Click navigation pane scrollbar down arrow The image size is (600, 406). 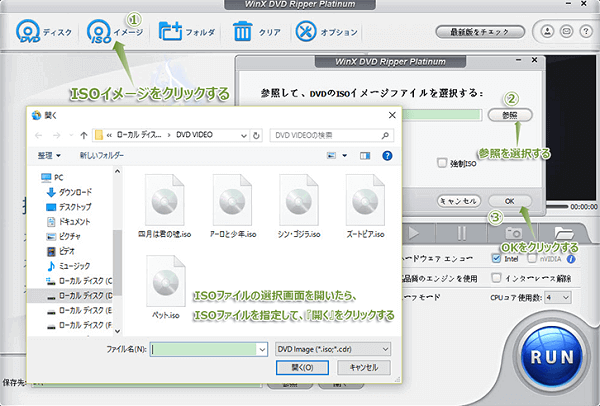tap(117, 331)
